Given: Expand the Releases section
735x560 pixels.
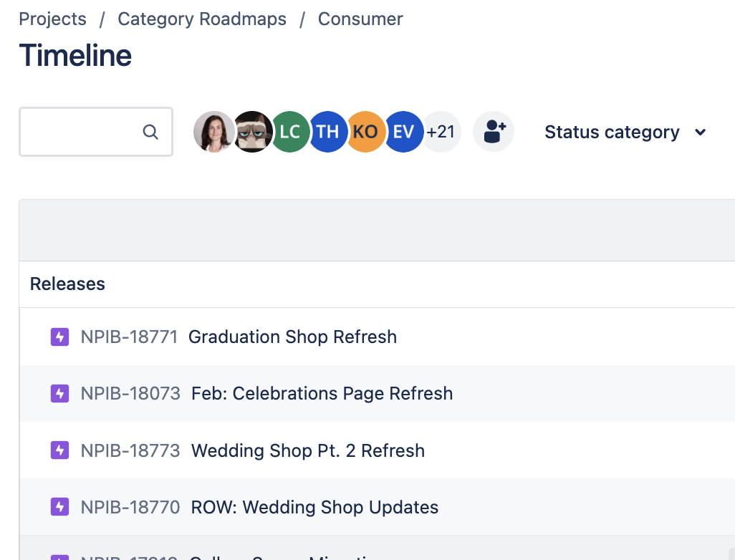Looking at the screenshot, I should tap(67, 284).
